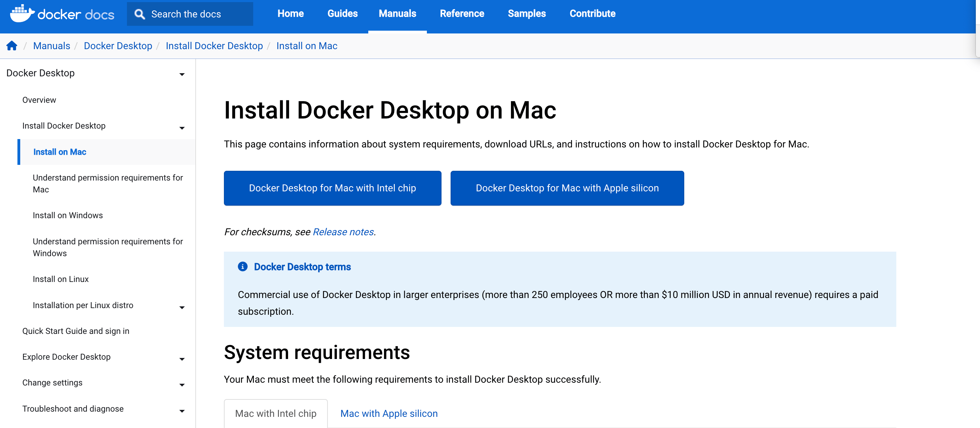Open the Manuals nav item
Image resolution: width=980 pixels, height=428 pixels.
(x=397, y=14)
